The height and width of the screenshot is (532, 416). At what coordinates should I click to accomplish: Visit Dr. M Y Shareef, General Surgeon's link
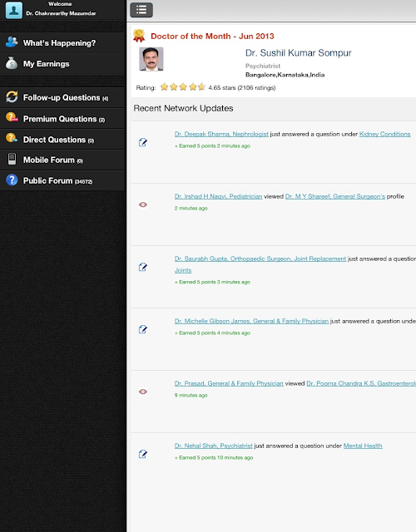335,196
